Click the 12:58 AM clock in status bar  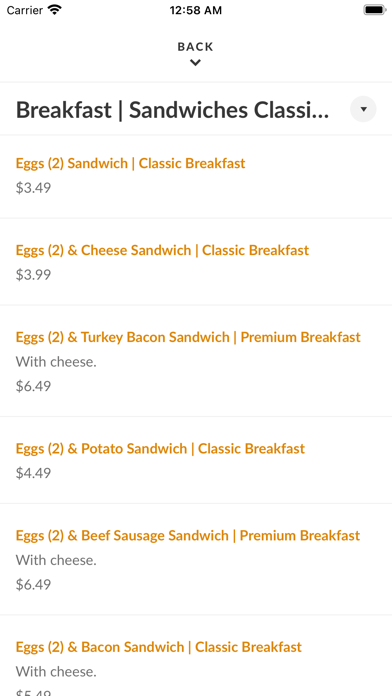click(x=196, y=10)
